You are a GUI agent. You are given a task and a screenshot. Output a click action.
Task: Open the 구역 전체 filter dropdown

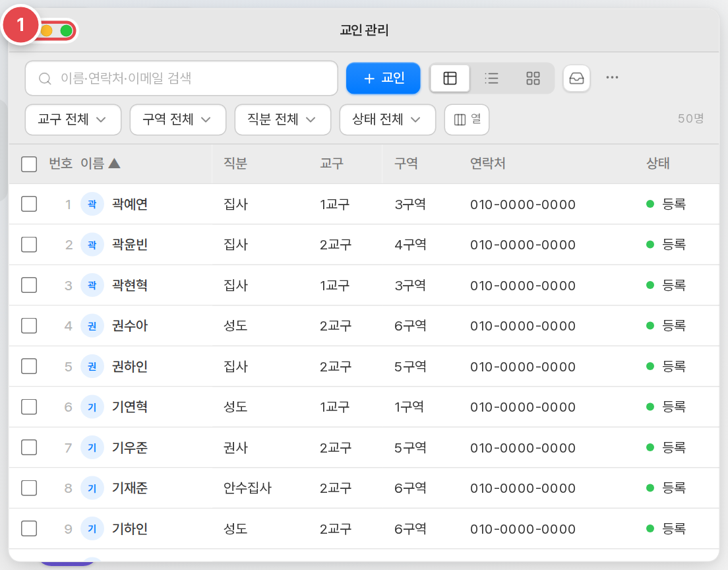tap(178, 119)
